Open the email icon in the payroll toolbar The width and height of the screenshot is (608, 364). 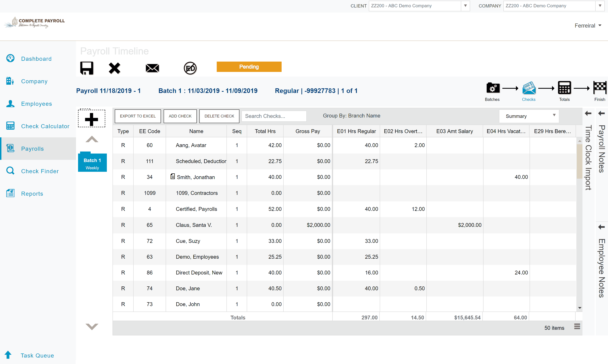coord(152,68)
